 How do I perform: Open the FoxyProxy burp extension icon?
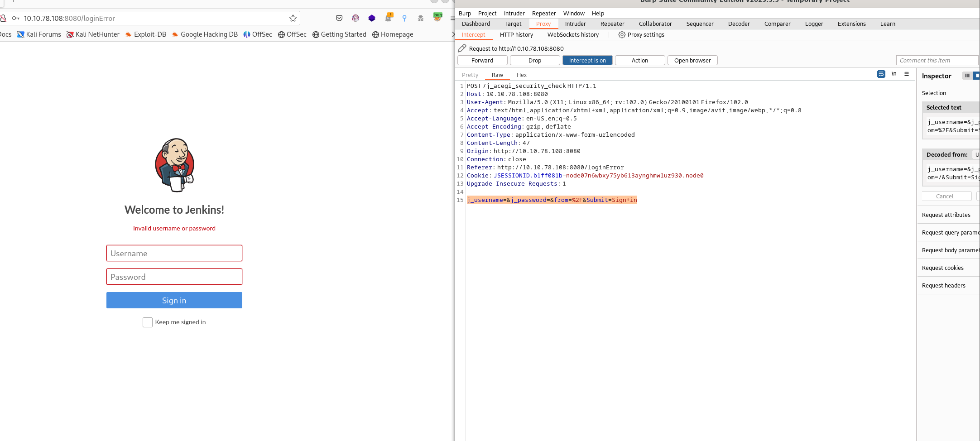pyautogui.click(x=437, y=17)
